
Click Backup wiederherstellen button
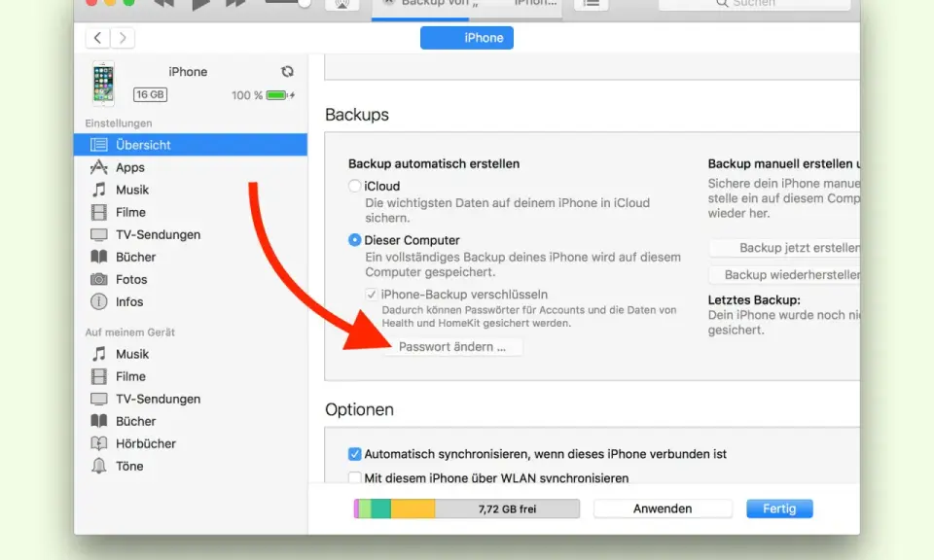784,275
